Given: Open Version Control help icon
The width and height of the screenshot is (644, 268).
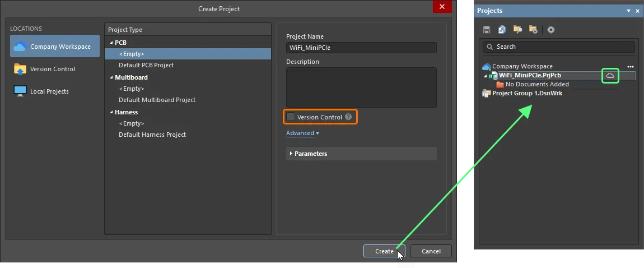Looking at the screenshot, I should (x=348, y=117).
